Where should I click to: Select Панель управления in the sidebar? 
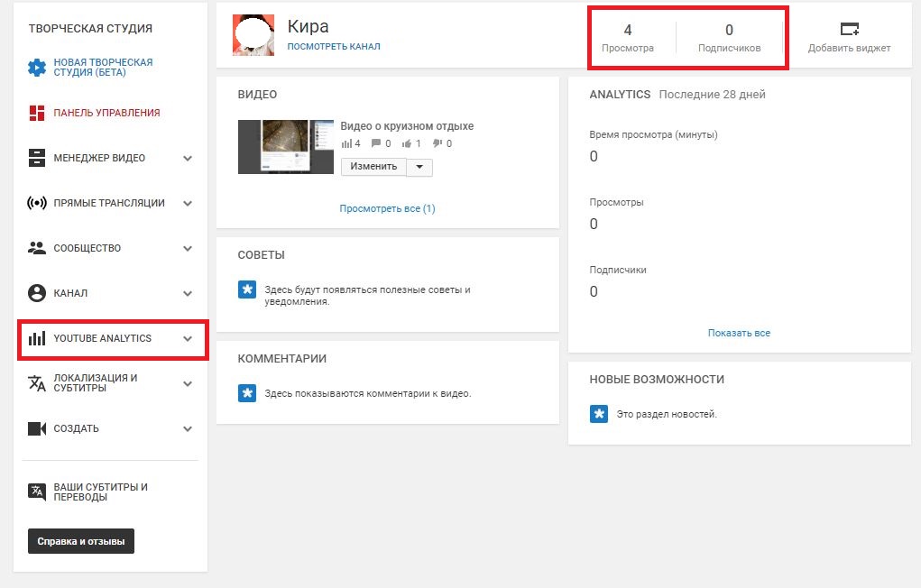(x=106, y=113)
